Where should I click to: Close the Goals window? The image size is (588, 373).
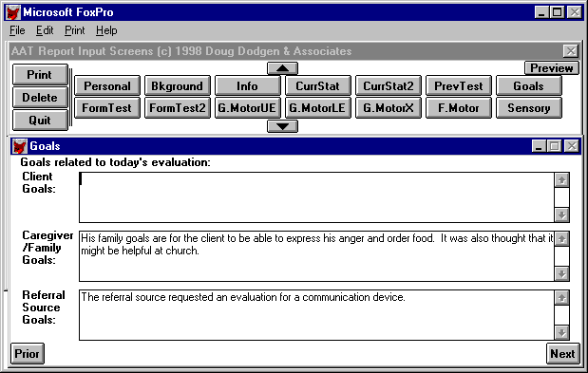(572, 146)
